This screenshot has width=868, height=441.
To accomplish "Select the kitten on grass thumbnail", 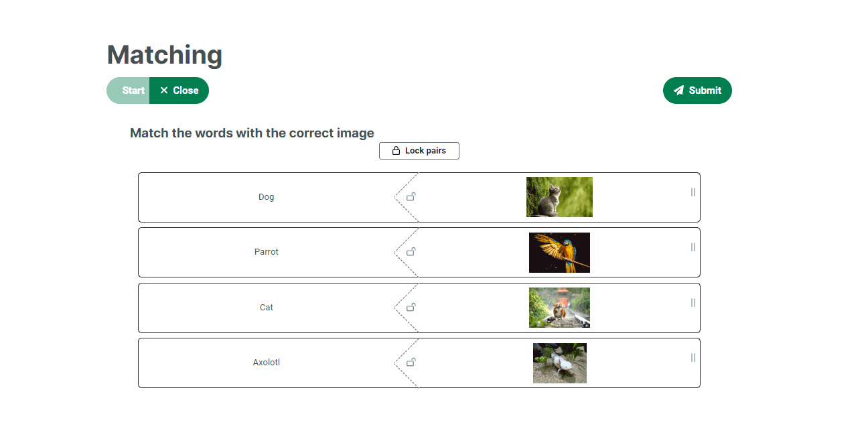I will point(559,197).
